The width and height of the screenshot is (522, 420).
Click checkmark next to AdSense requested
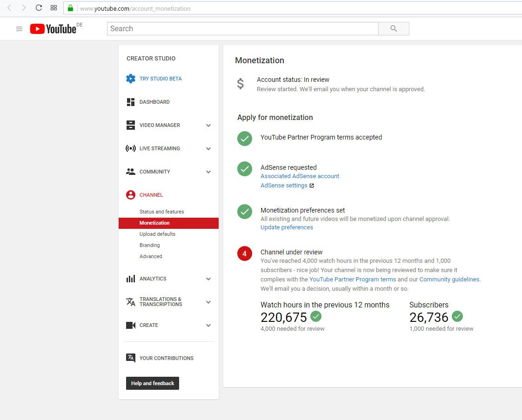pos(245,169)
